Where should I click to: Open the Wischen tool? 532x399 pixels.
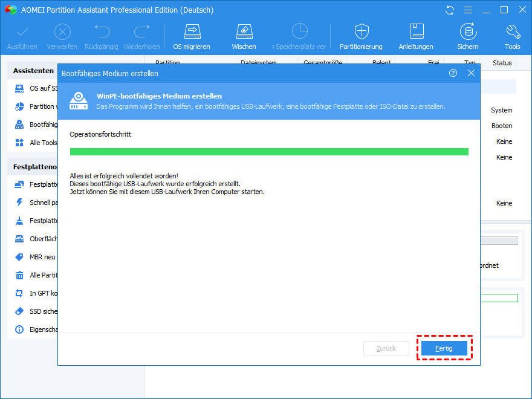244,37
